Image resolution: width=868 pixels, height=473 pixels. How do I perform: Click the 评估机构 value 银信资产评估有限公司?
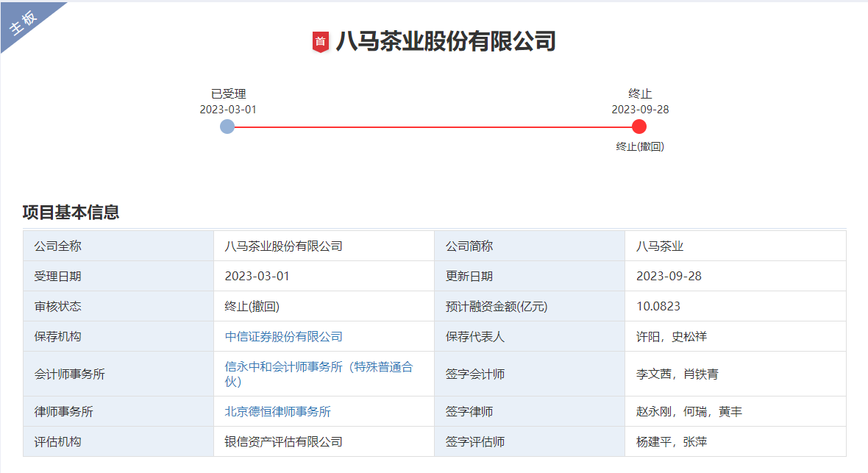coord(283,441)
